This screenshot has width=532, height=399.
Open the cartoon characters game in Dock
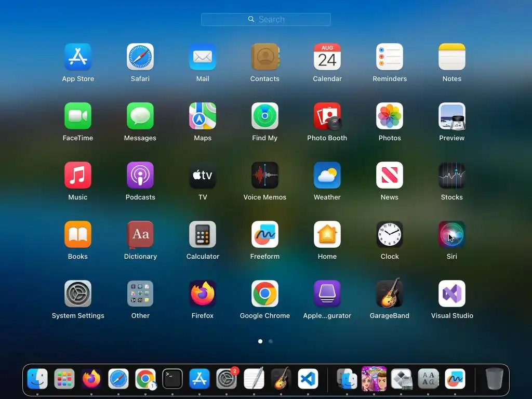pyautogui.click(x=374, y=379)
